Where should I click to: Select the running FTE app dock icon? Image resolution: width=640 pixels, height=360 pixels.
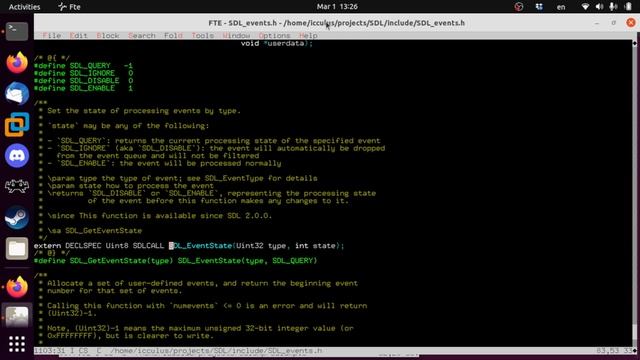tap(17, 316)
